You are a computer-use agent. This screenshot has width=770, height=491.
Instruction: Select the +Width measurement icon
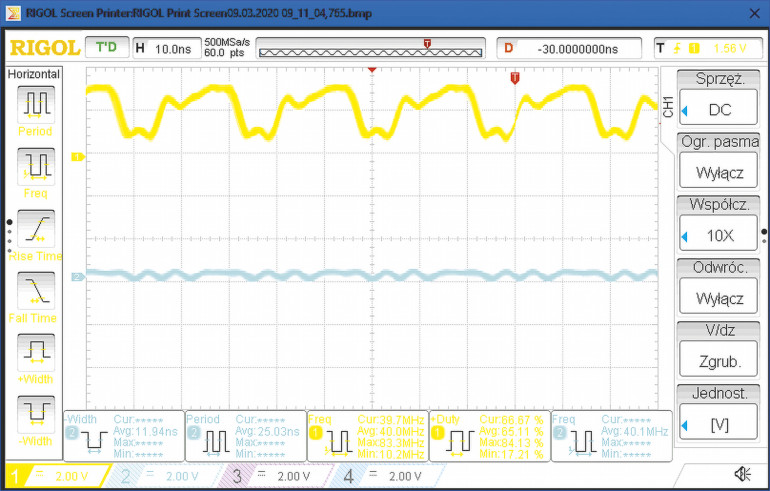tap(36, 351)
